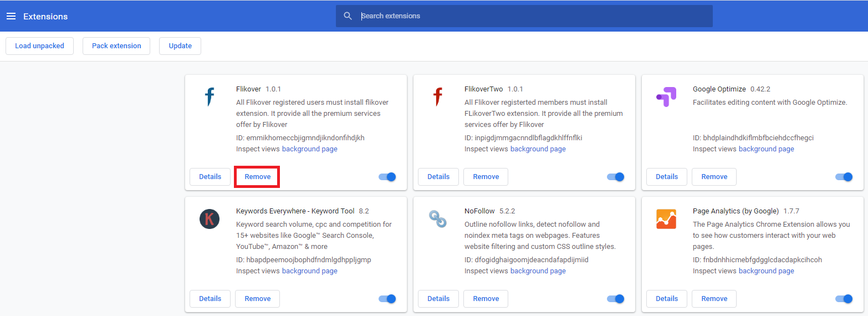Click the Page Analytics card description text

point(772,236)
